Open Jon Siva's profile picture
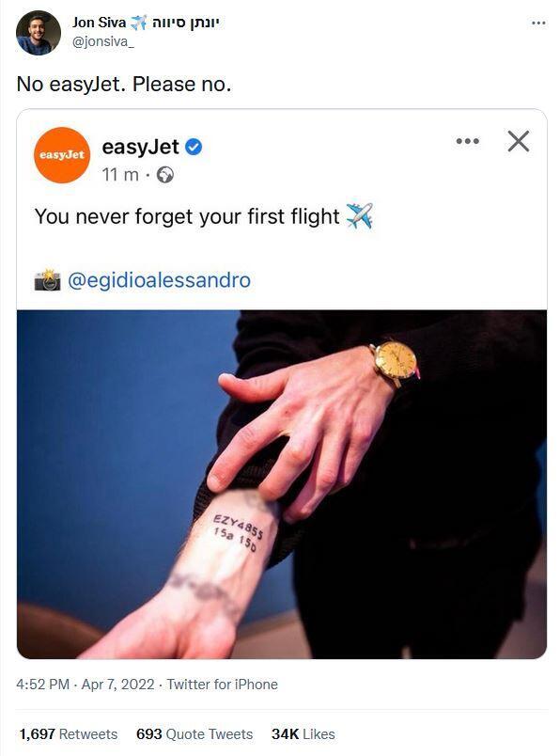The height and width of the screenshot is (756, 560). 39,33
